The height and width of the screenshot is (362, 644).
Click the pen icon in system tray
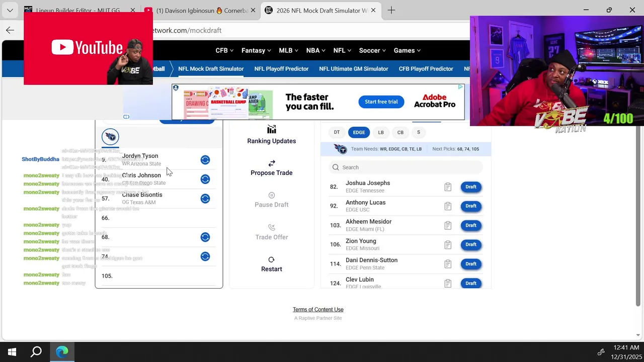(x=601, y=352)
